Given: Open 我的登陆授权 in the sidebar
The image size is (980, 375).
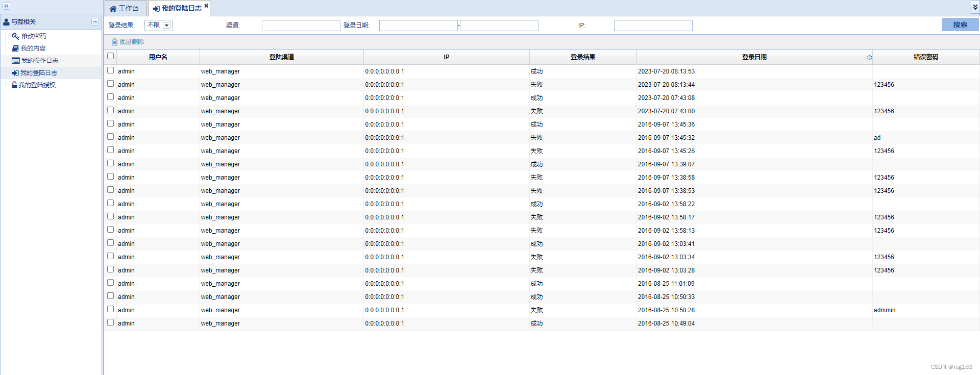Looking at the screenshot, I should click(37, 85).
